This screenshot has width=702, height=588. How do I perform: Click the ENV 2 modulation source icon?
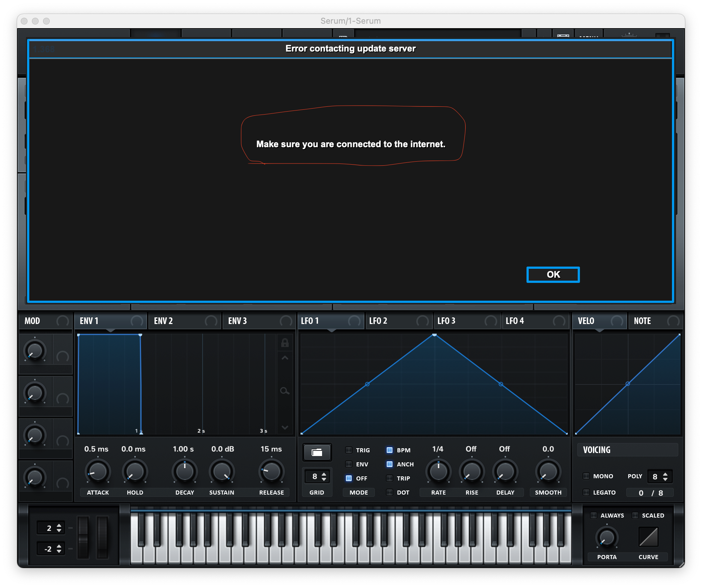(x=211, y=321)
